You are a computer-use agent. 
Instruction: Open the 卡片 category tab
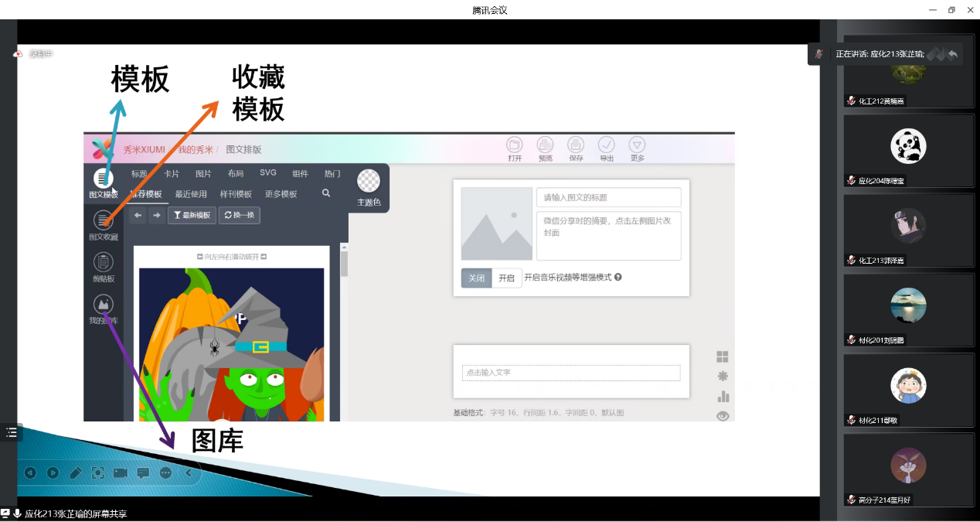172,174
